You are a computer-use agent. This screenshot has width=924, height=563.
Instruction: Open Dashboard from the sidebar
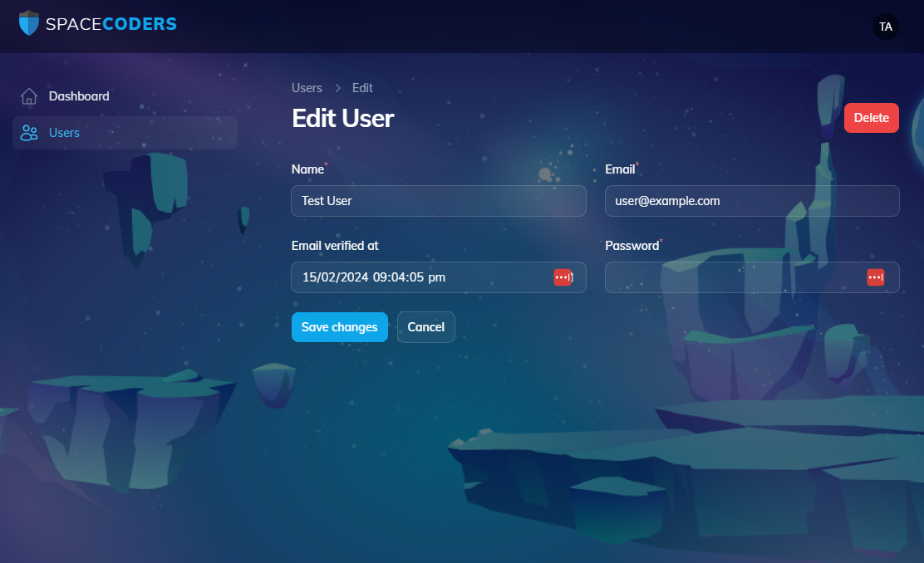pos(125,96)
